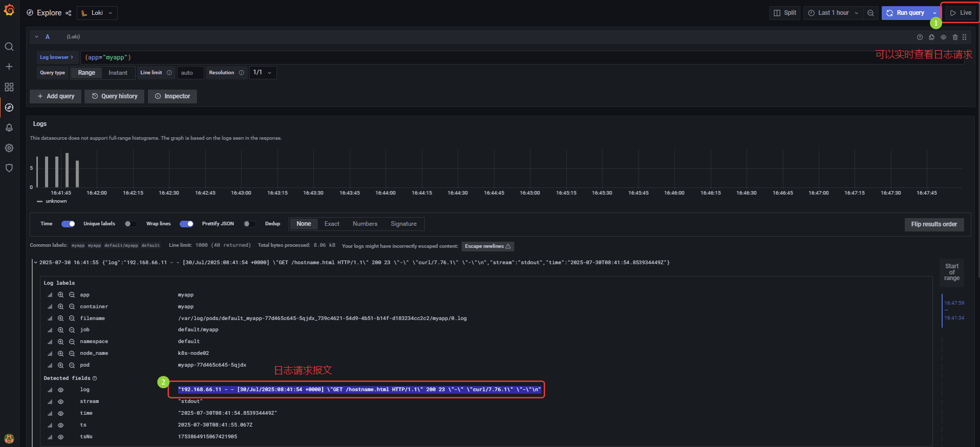Collapse the expanded log line details

[x=35, y=263]
